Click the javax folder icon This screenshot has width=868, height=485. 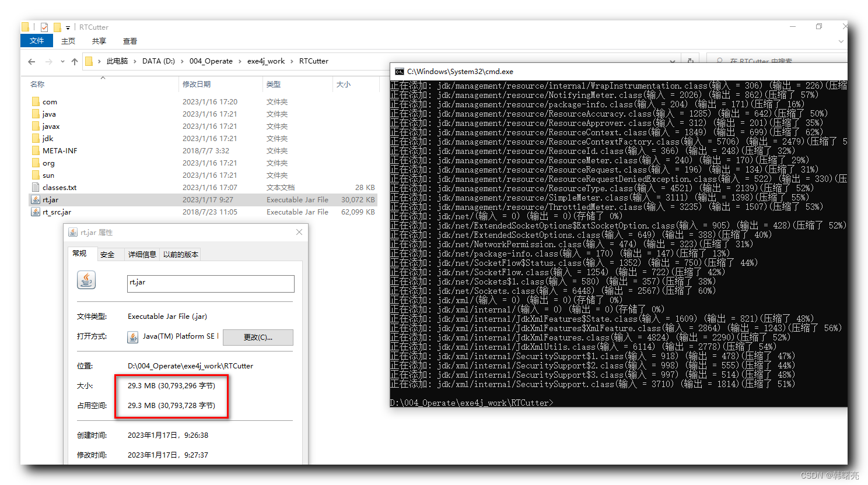click(x=36, y=126)
